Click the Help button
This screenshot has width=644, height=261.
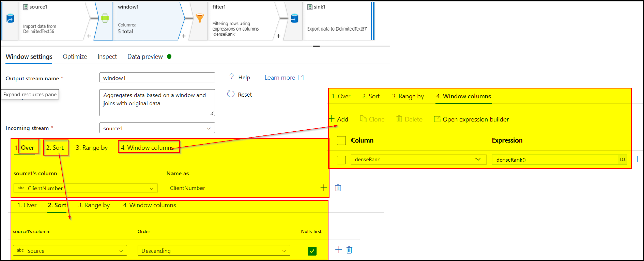coord(240,77)
